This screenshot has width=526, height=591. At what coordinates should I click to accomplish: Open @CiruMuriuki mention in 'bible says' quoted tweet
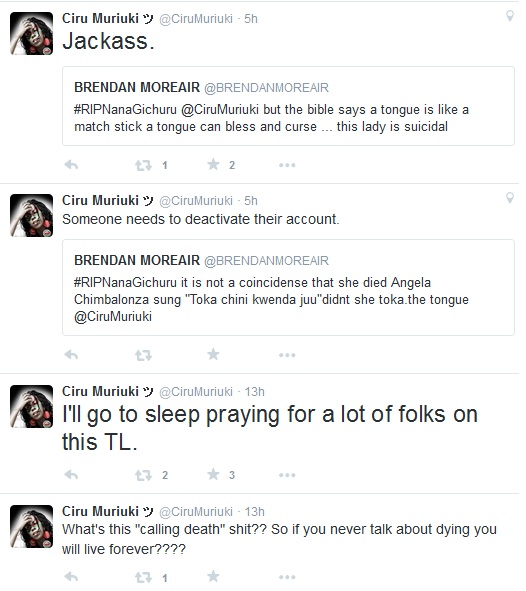click(x=220, y=110)
